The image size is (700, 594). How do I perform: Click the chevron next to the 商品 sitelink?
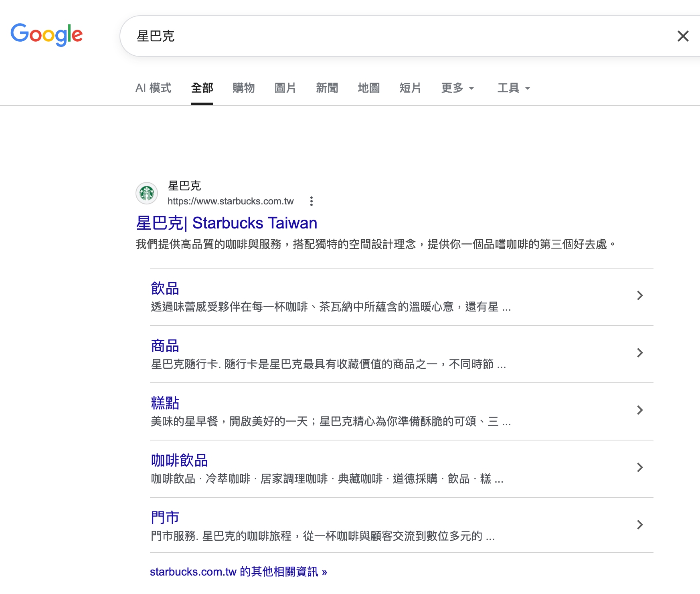coord(640,353)
